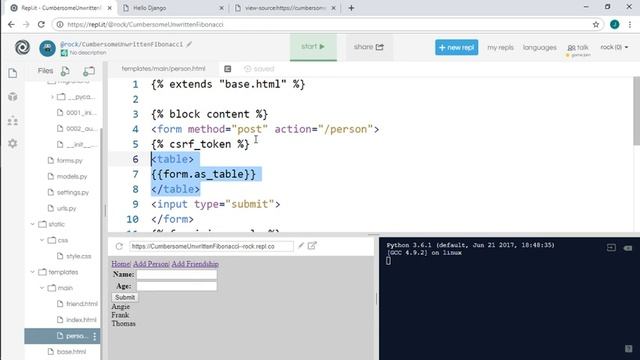Click the Name input field in preview
Viewport: 640px width, 360px height.
click(x=176, y=274)
